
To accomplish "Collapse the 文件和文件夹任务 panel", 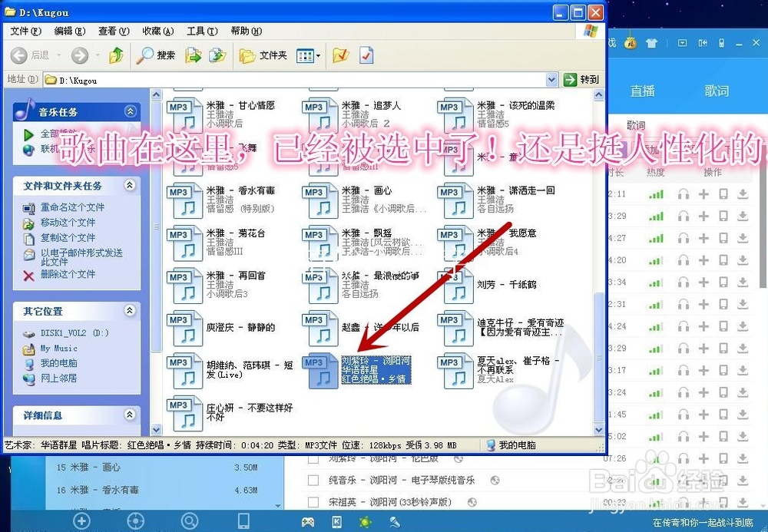I will point(130,185).
